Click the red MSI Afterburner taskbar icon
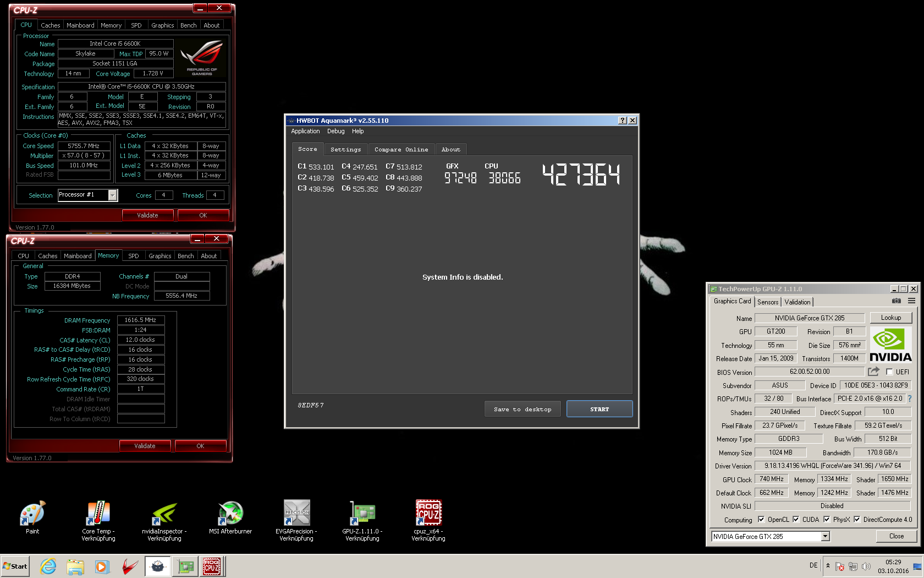 (x=130, y=566)
